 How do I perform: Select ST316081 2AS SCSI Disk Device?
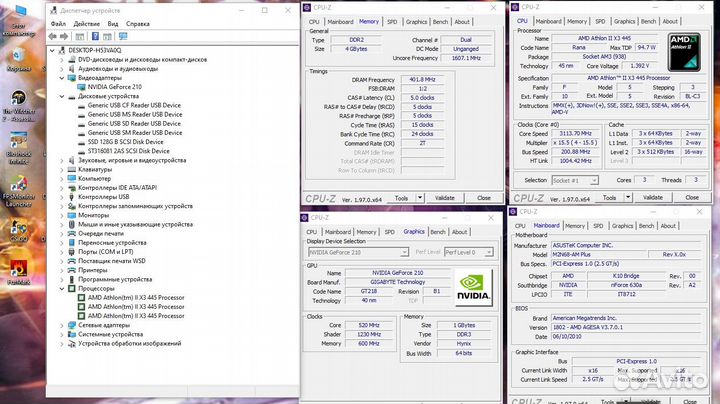(129, 151)
